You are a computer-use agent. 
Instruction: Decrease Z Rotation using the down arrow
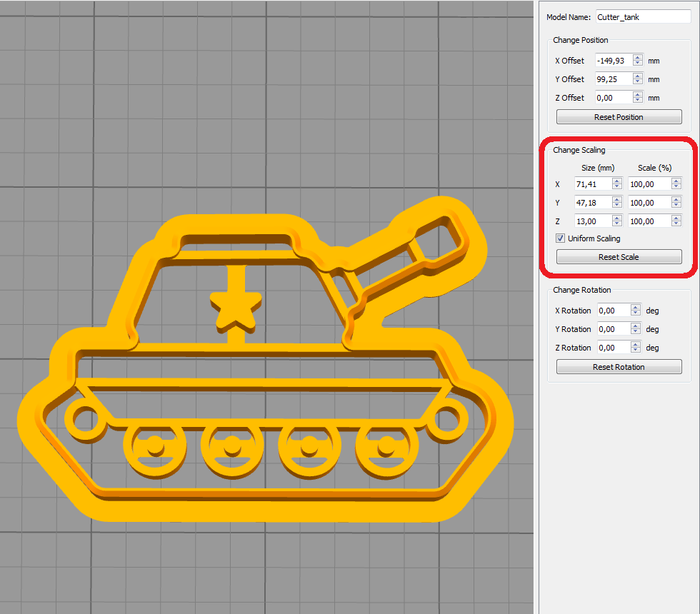click(634, 351)
